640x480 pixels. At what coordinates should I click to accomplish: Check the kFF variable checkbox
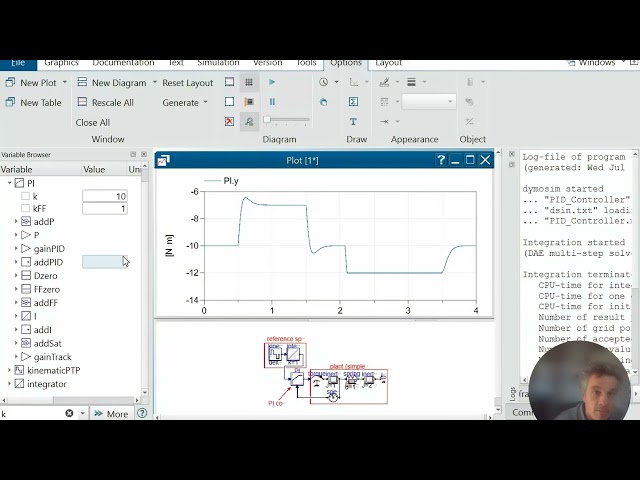click(x=25, y=208)
